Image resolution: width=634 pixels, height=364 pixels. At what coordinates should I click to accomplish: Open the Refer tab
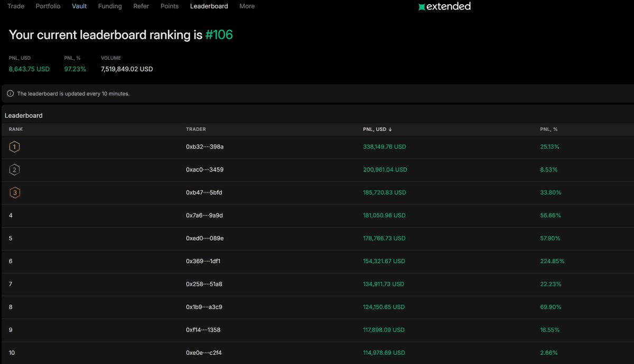(x=141, y=6)
